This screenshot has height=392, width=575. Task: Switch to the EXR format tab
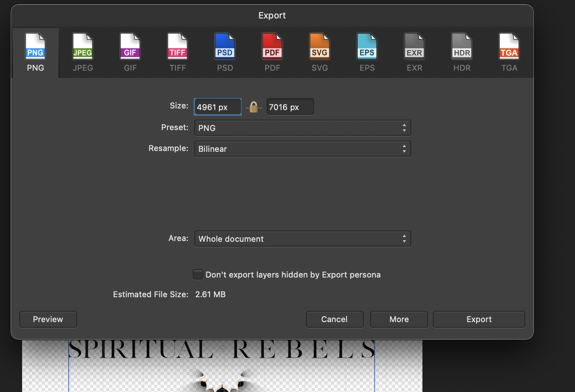(414, 53)
